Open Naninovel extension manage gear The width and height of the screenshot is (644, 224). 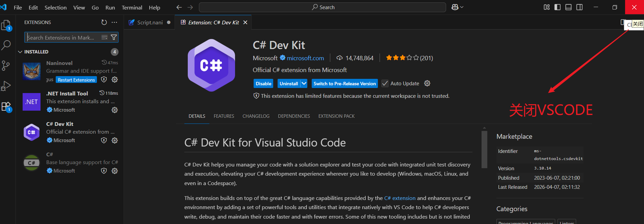(x=115, y=80)
